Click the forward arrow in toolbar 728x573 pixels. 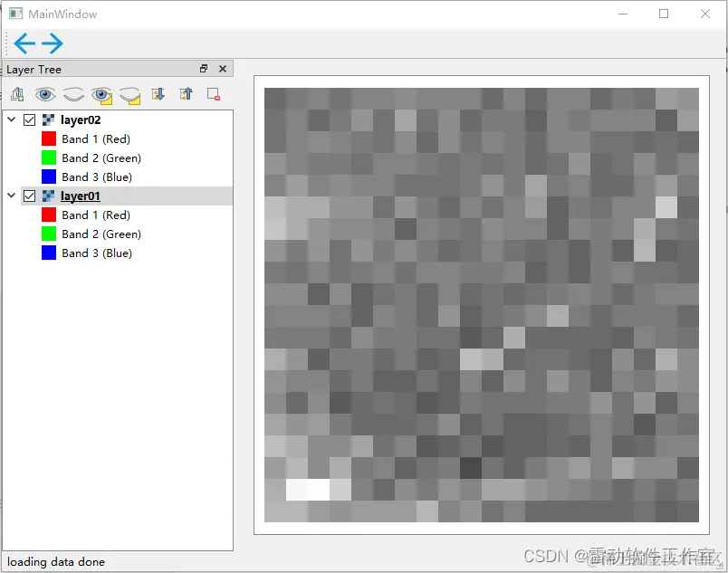tap(53, 43)
